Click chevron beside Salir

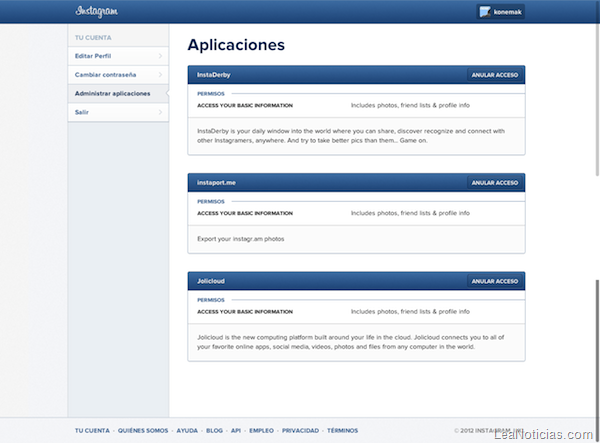point(160,112)
